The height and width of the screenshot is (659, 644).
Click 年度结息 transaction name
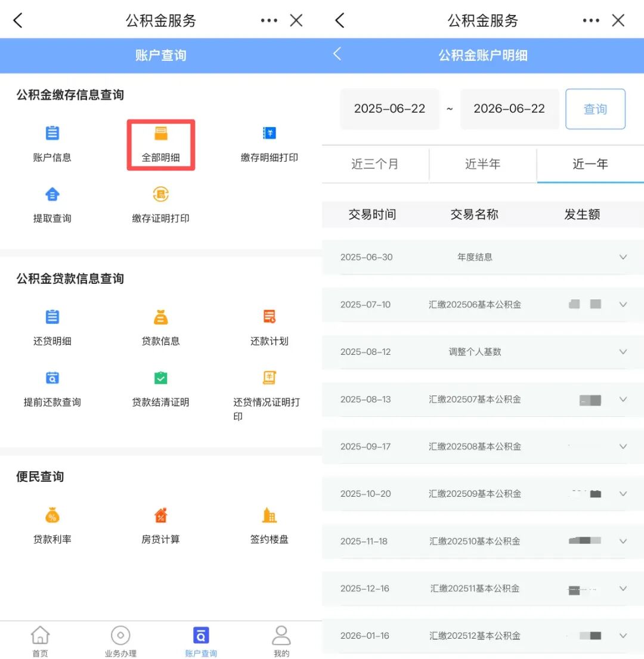click(475, 257)
